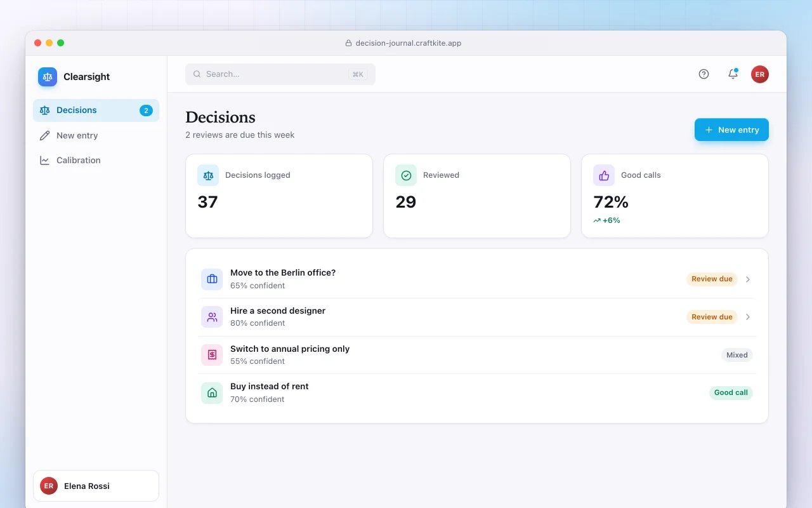Click the 72% Good calls value
The height and width of the screenshot is (508, 812).
click(611, 202)
